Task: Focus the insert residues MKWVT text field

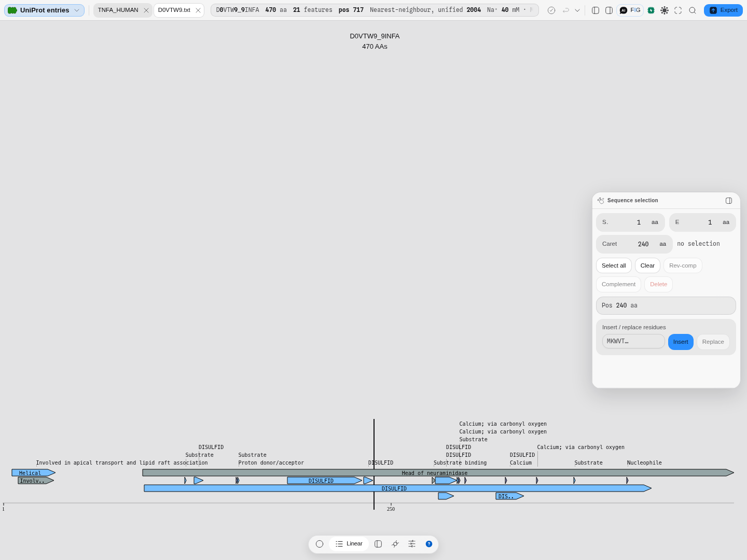Action: click(633, 341)
